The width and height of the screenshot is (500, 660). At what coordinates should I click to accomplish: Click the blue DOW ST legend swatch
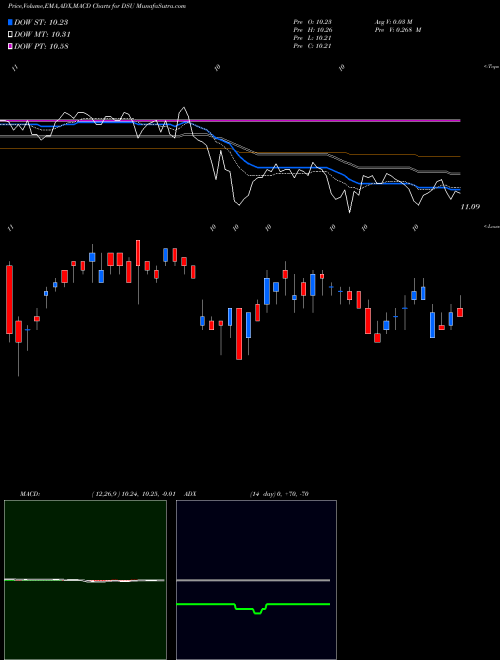tap(10, 22)
